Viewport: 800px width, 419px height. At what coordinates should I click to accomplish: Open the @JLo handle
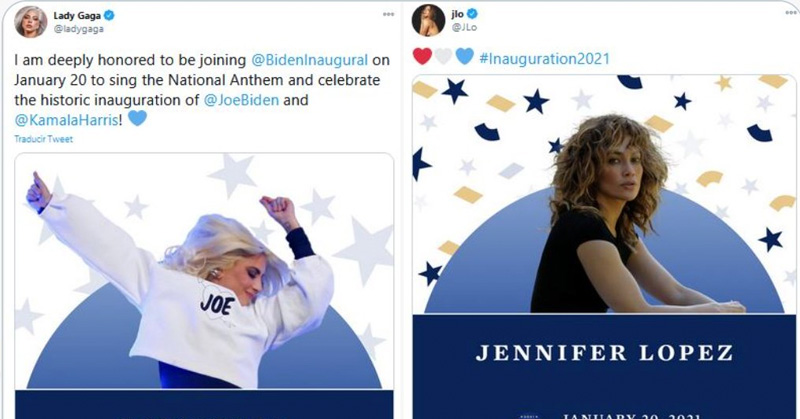click(x=464, y=28)
